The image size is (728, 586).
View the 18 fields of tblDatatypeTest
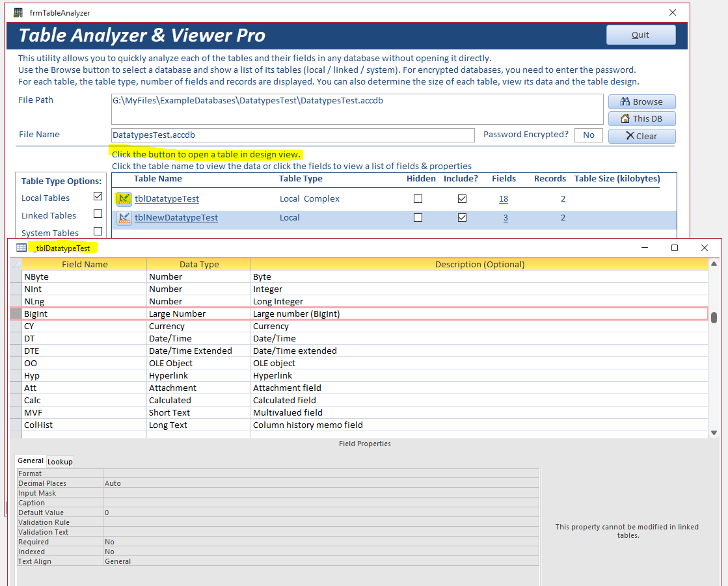[x=504, y=198]
